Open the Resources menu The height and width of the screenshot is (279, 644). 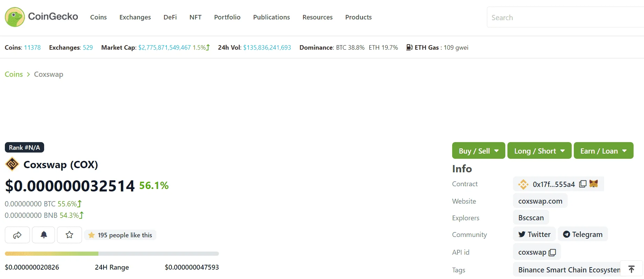pos(317,17)
